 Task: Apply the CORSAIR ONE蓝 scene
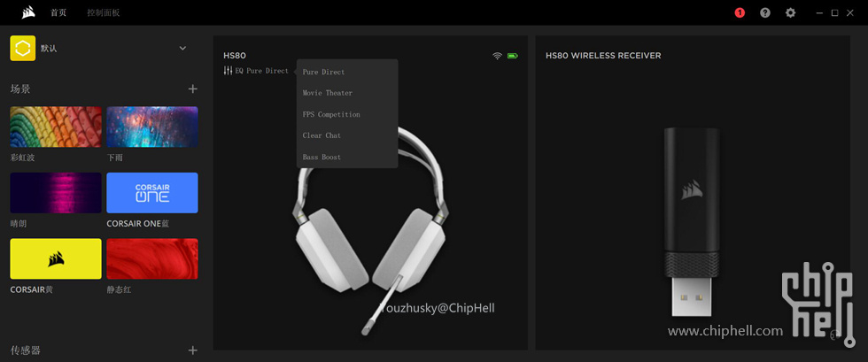coord(152,193)
